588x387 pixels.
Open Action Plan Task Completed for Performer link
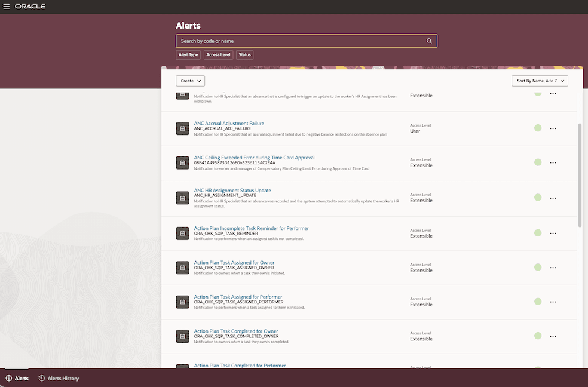[240, 365]
